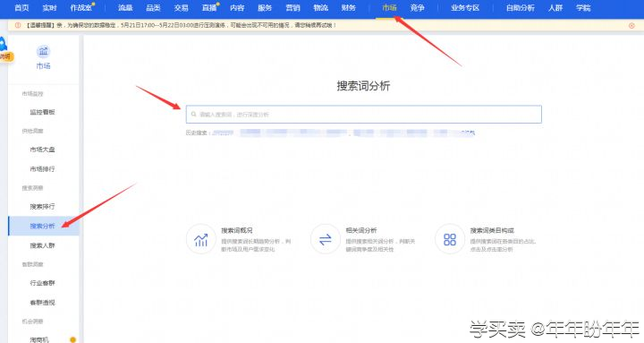Switch to the 流量 tab
The height and width of the screenshot is (343, 644).
click(x=126, y=8)
